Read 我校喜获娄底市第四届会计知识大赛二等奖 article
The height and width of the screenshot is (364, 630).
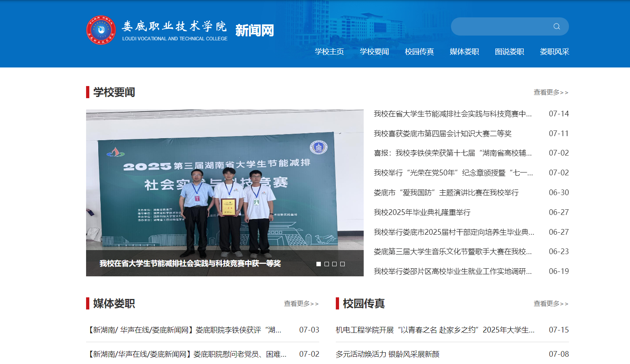442,134
